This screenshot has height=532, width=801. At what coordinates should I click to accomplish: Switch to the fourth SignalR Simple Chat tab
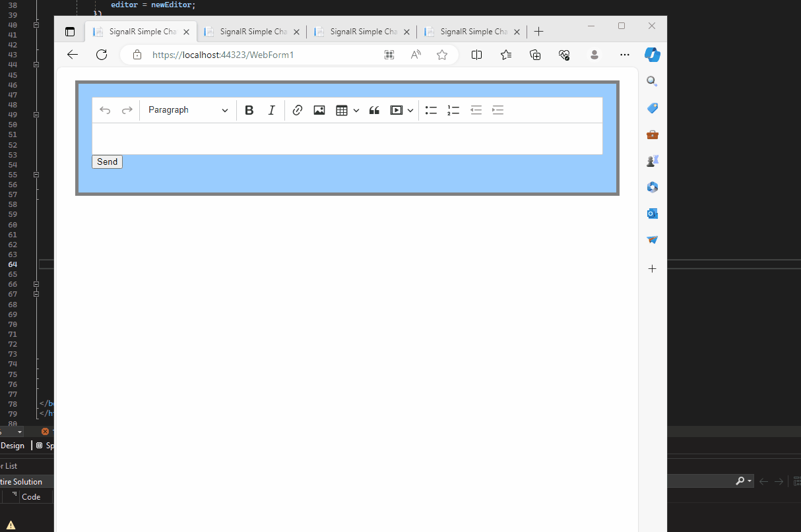(472, 32)
